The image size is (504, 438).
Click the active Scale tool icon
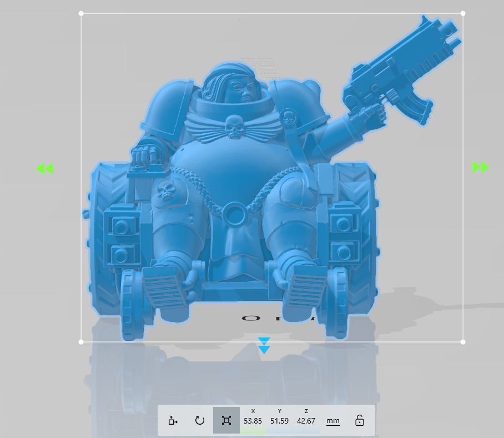pyautogui.click(x=226, y=421)
